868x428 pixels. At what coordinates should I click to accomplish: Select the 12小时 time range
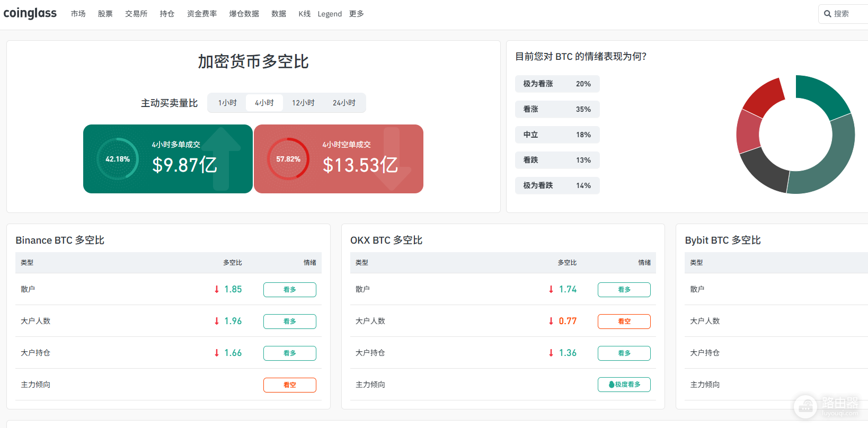click(303, 103)
